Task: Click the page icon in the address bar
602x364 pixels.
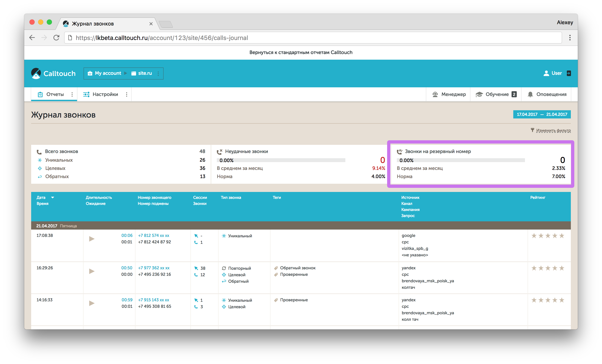Action: coord(70,38)
